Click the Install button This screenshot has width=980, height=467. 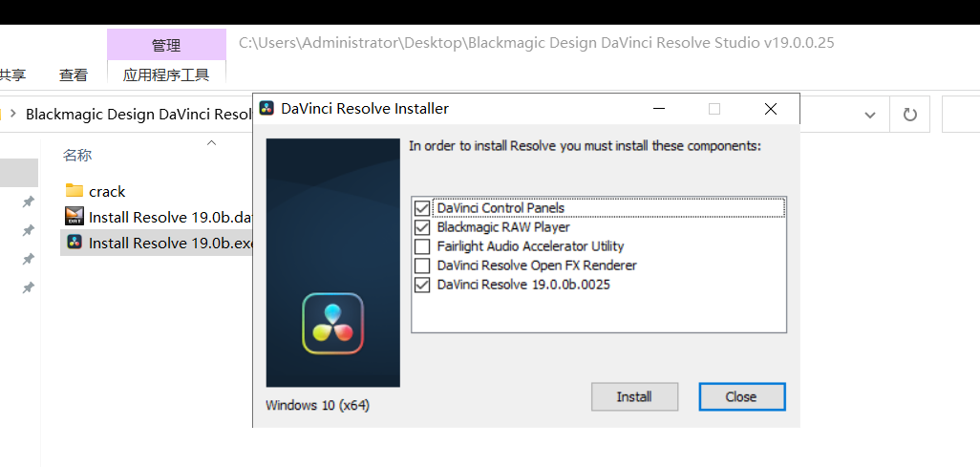coord(634,396)
